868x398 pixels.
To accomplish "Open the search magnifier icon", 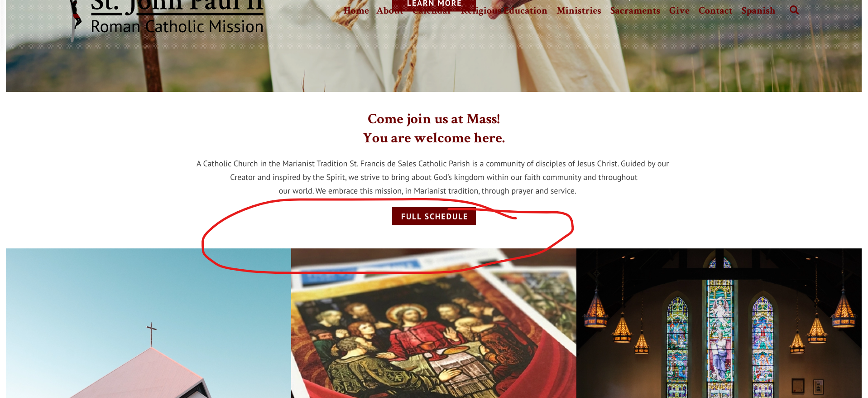I will [794, 10].
